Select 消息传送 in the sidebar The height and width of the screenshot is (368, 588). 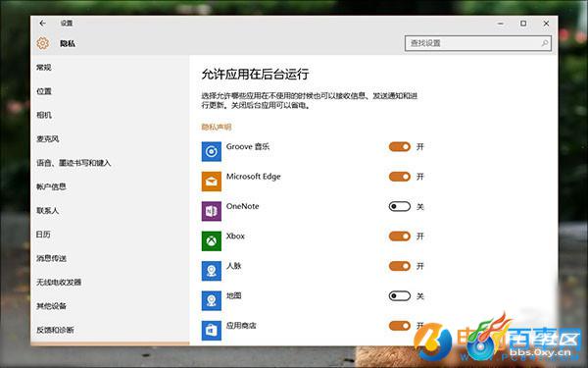[x=51, y=258]
